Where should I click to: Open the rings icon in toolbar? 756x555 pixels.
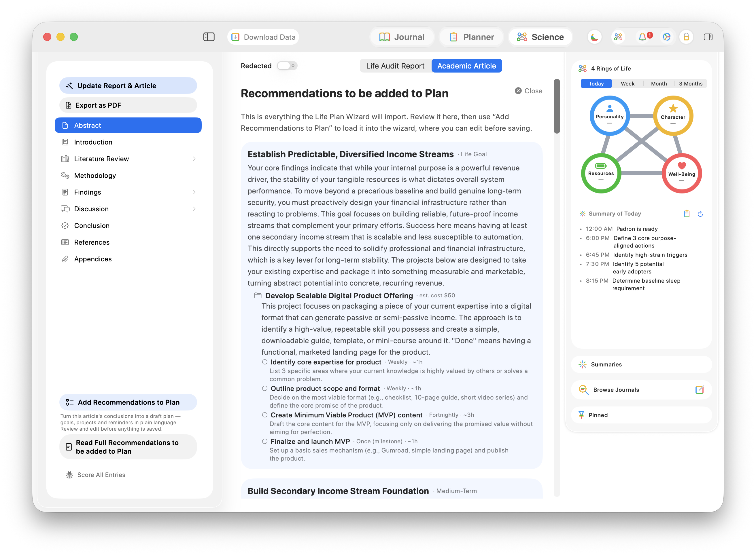(618, 37)
